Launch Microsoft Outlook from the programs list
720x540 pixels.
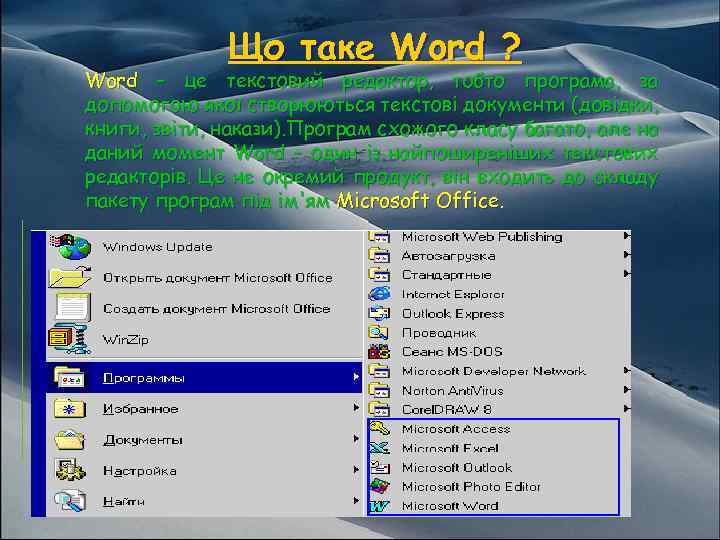494,467
